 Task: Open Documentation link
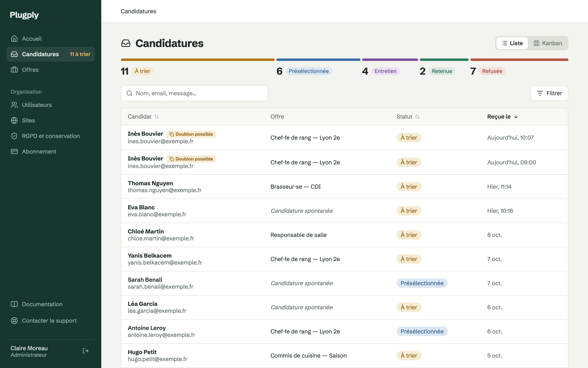point(51,304)
